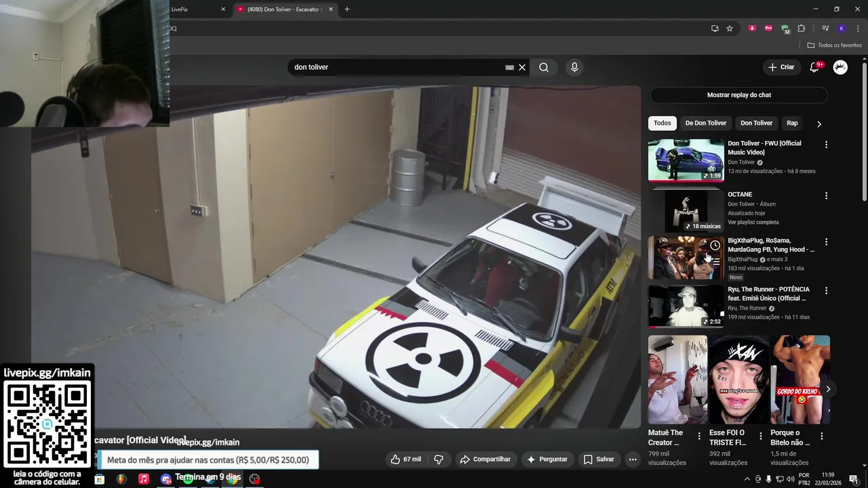Open the Chrome three-dot menu
868x488 pixels.
(858, 28)
